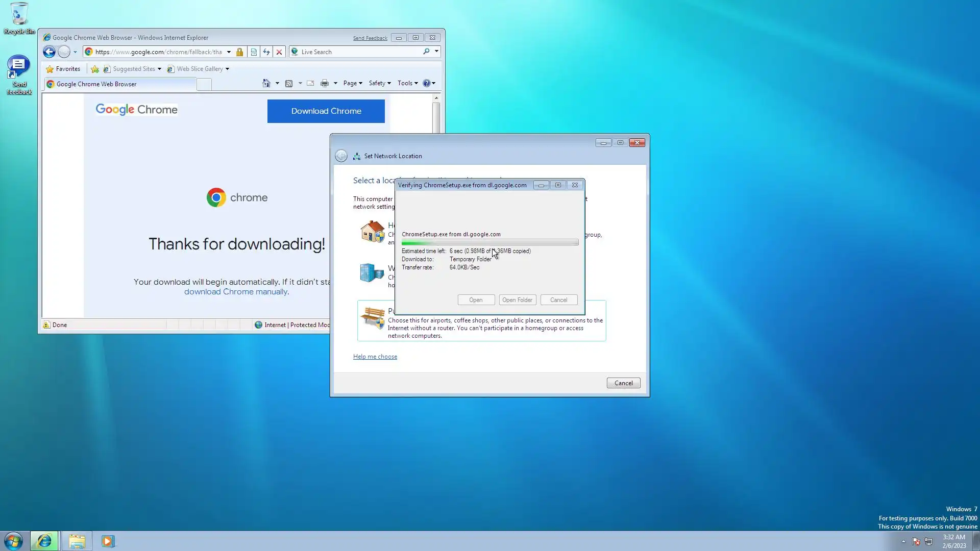Click the security lock icon in address bar
Screen dimensions: 980x551
(239, 52)
